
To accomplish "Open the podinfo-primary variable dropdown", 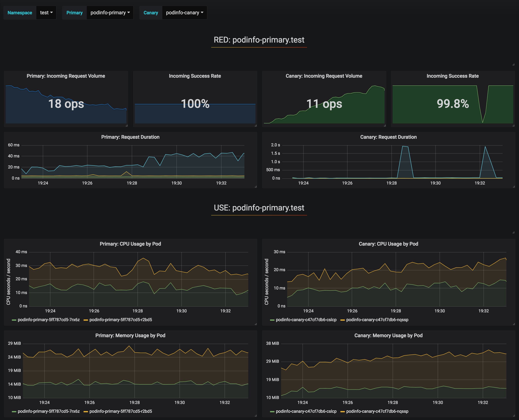I will [x=110, y=13].
